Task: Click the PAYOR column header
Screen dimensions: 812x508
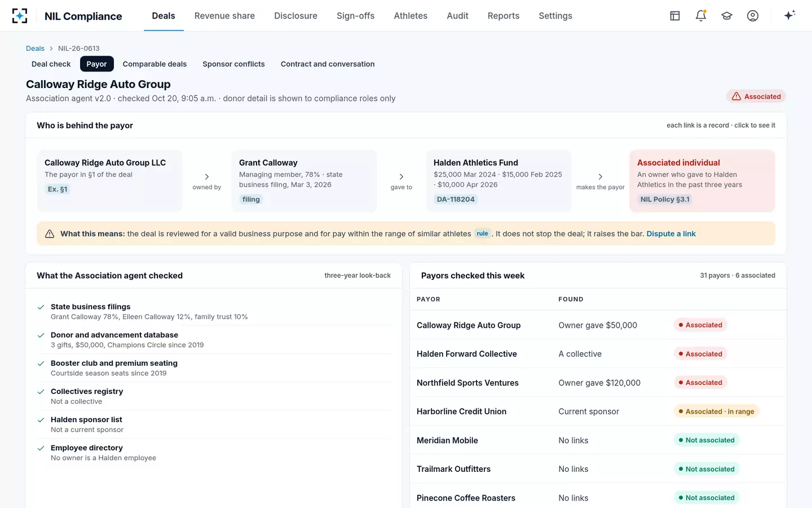Action: click(429, 299)
